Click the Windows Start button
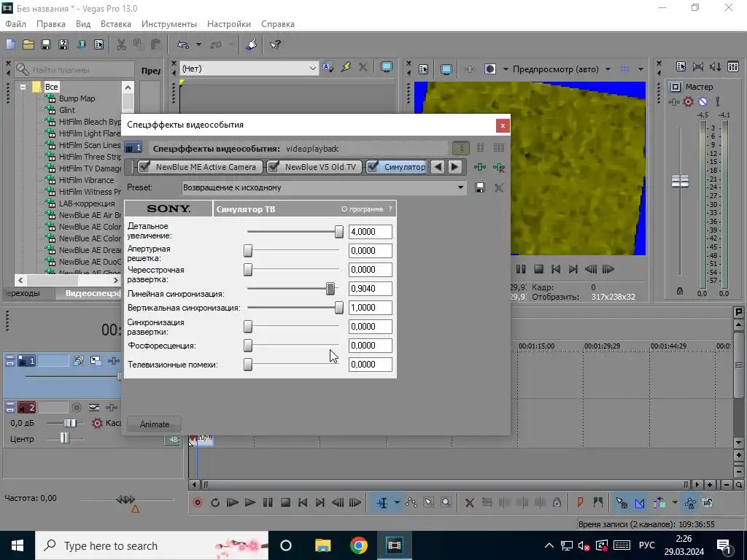This screenshot has width=747, height=560. [18, 545]
